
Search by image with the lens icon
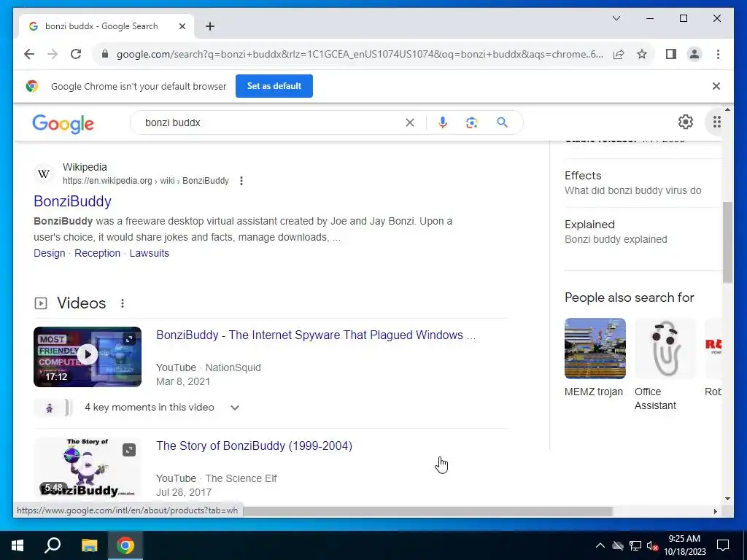[472, 122]
